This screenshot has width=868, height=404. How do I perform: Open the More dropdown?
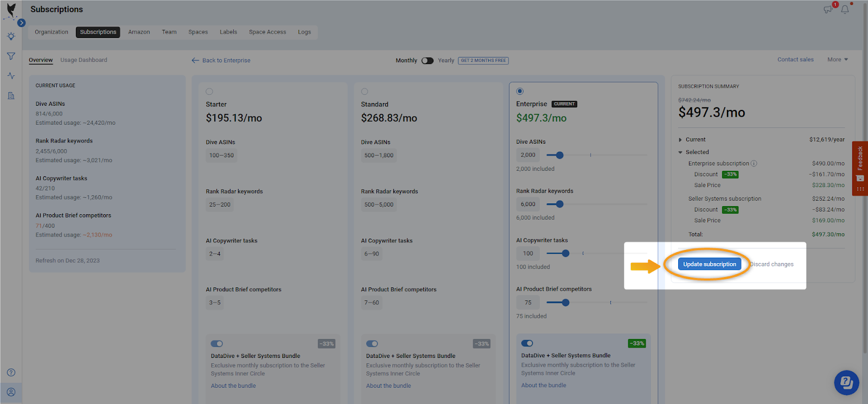coord(838,60)
